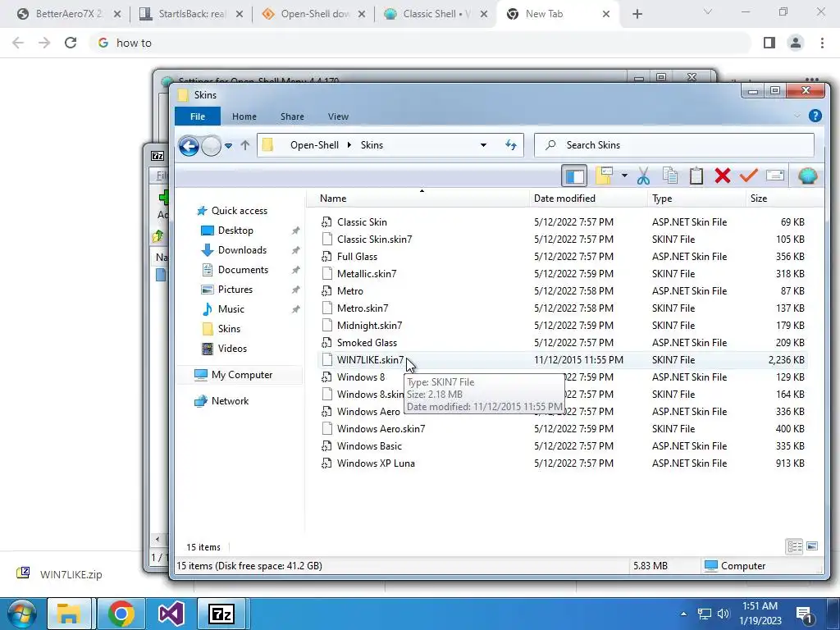Select the Full Glass skin file
840x630 pixels.
click(x=357, y=257)
